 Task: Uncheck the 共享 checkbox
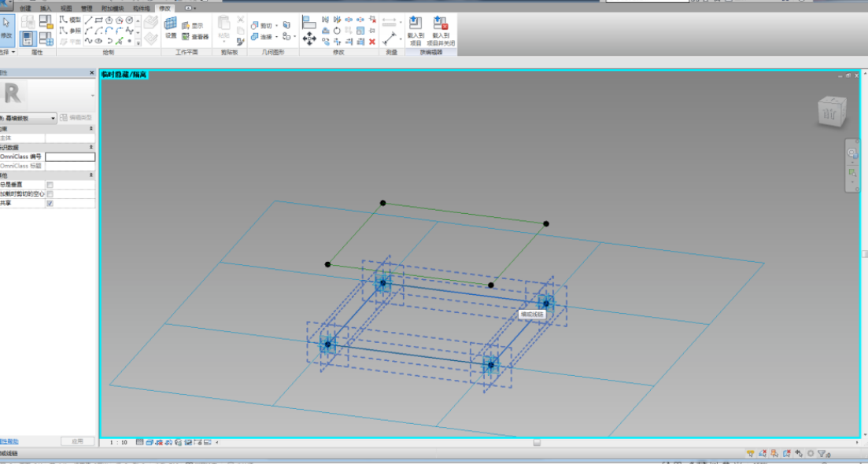[x=50, y=204]
